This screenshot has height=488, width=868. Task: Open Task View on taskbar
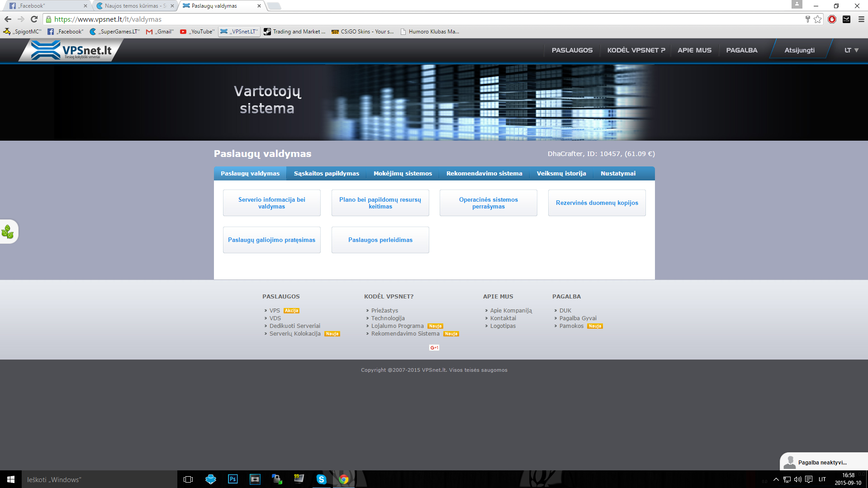pyautogui.click(x=188, y=479)
